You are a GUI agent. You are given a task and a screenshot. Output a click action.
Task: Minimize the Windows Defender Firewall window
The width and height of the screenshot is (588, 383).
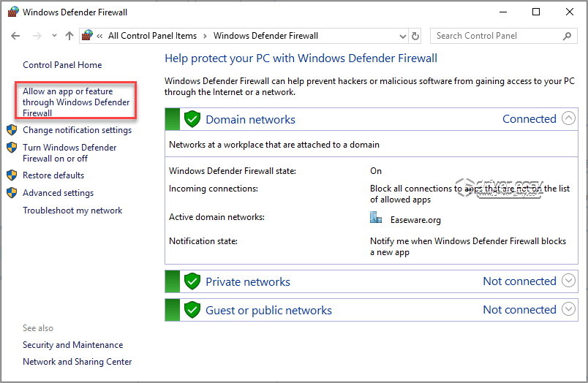pyautogui.click(x=503, y=12)
